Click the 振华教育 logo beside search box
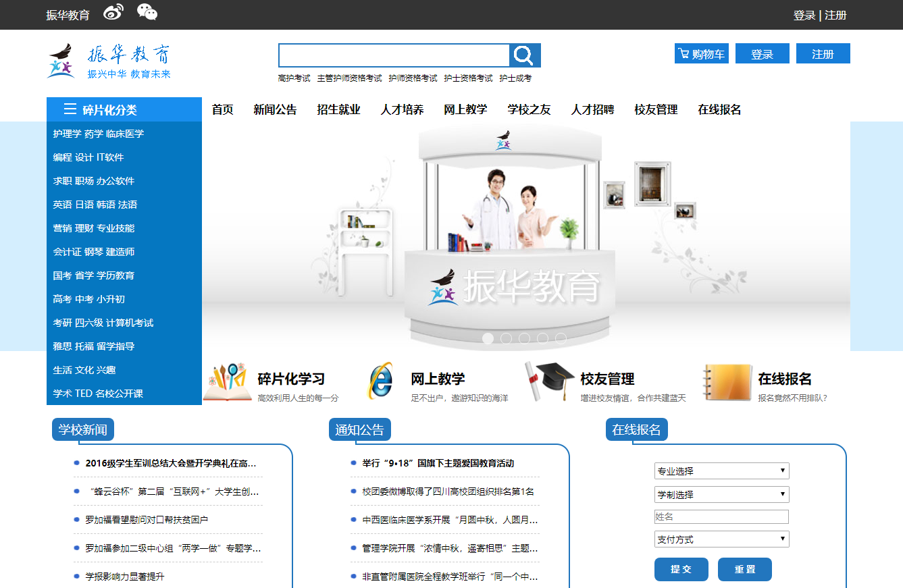 (109, 61)
